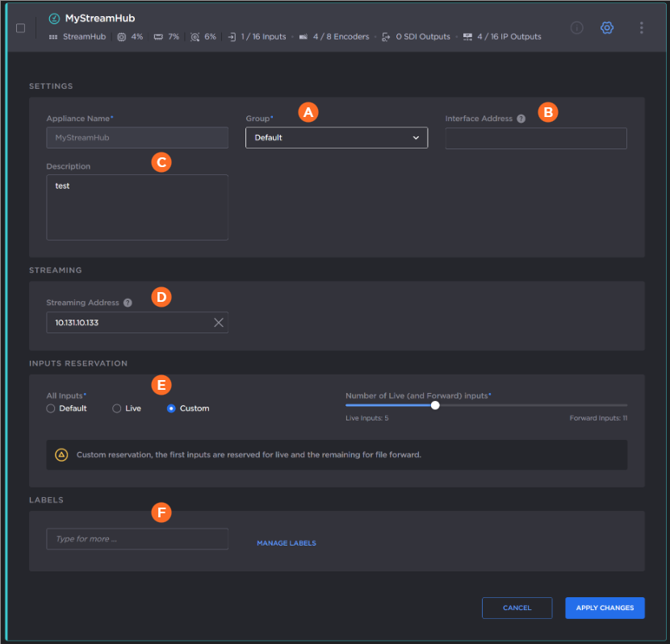This screenshot has height=644, width=670.
Task: Open the settings gear icon
Action: [607, 27]
